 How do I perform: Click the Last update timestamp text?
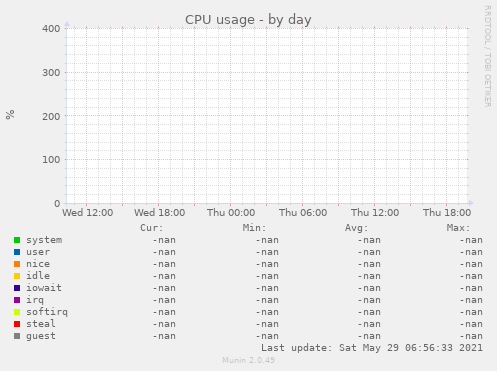click(372, 348)
